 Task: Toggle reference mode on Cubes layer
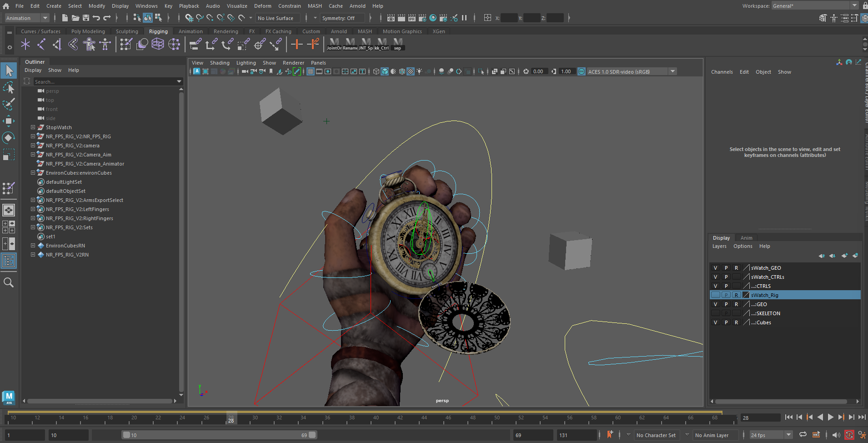click(x=737, y=322)
